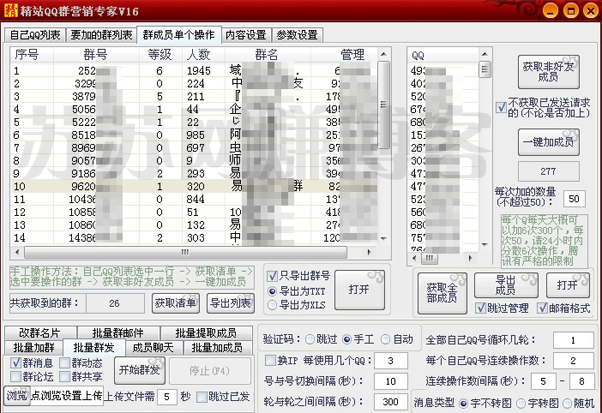Click 每使用几个QQ input field
The image size is (602, 413).
coord(391,361)
